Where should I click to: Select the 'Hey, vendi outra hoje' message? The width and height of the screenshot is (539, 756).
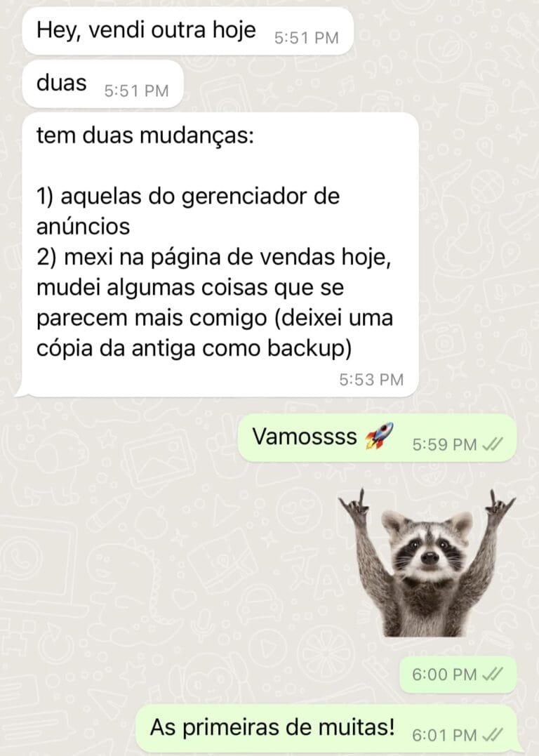click(x=188, y=31)
